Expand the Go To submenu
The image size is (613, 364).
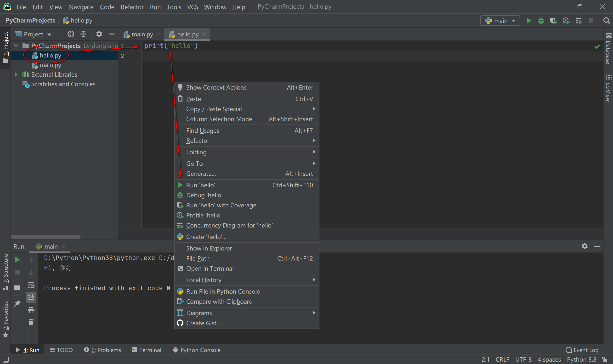(247, 164)
